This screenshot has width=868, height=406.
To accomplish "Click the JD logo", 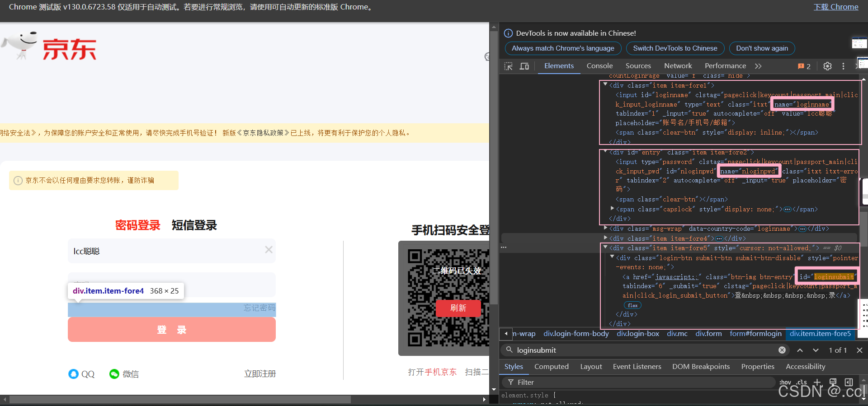I will point(50,47).
